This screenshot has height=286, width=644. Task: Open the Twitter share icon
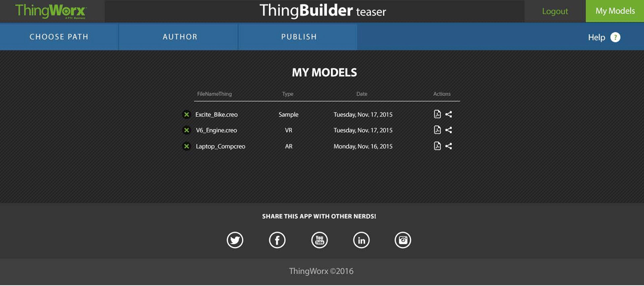click(235, 240)
